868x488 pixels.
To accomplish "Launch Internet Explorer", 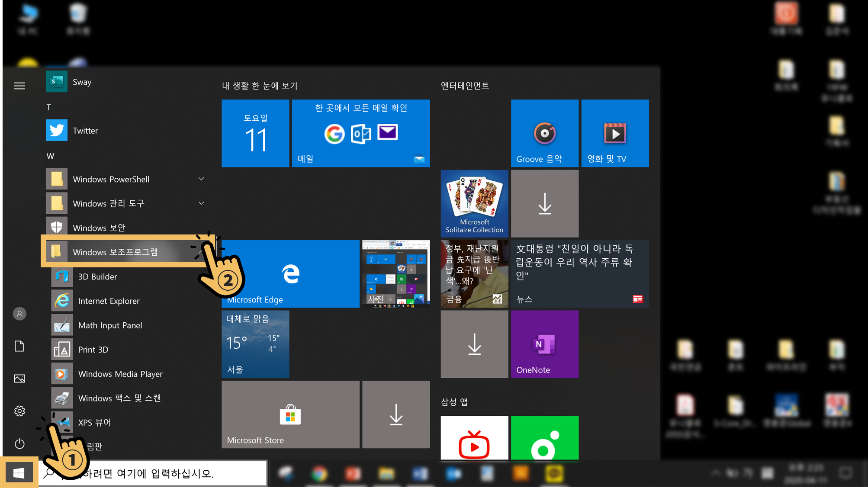I will click(108, 301).
